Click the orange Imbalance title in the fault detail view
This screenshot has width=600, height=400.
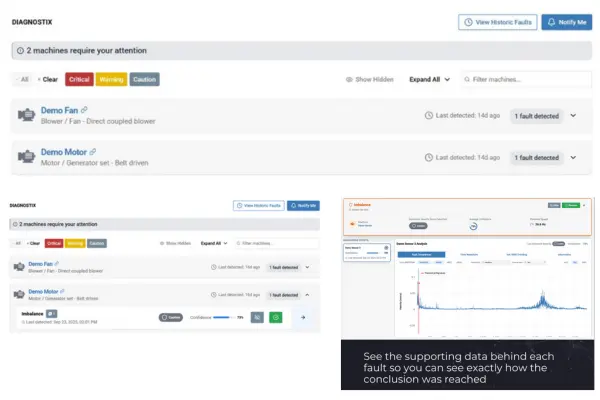362,205
